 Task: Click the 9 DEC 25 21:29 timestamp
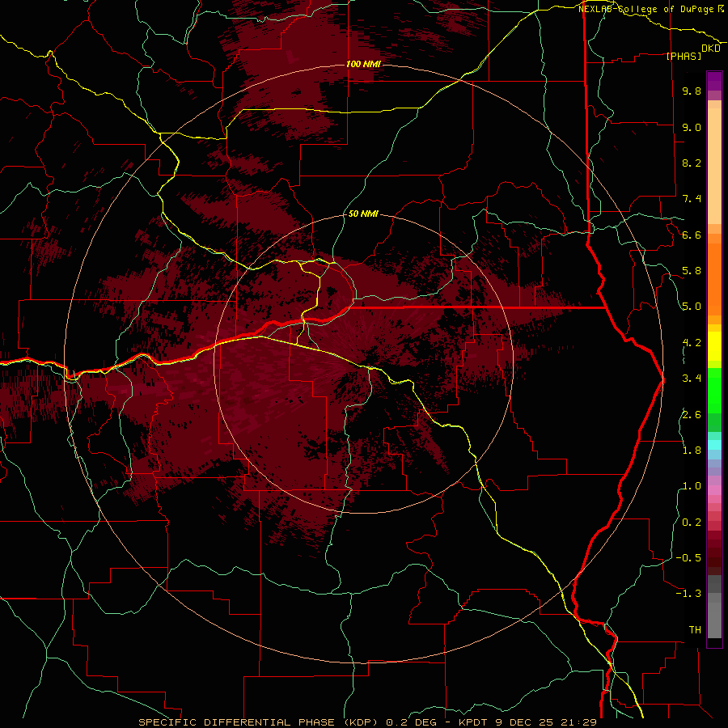tap(546, 722)
